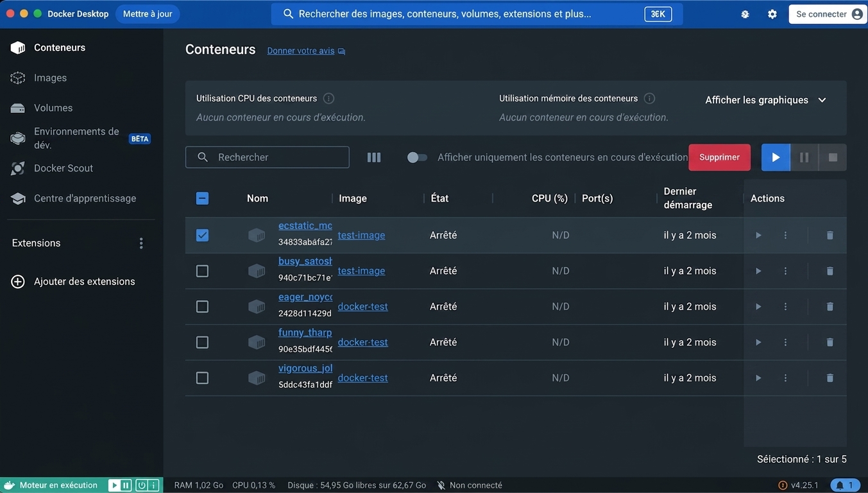This screenshot has width=868, height=493.
Task: Start the busy_satosh container
Action: point(758,271)
